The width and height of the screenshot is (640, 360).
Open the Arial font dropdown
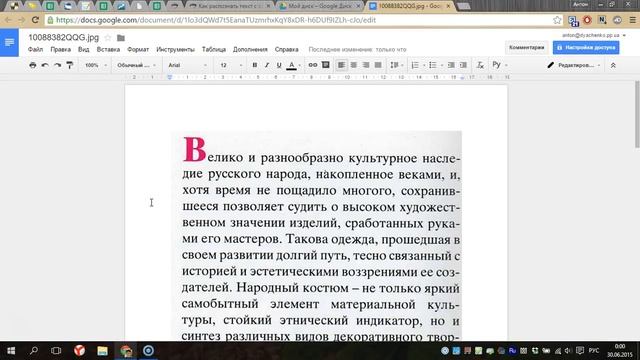pos(188,65)
